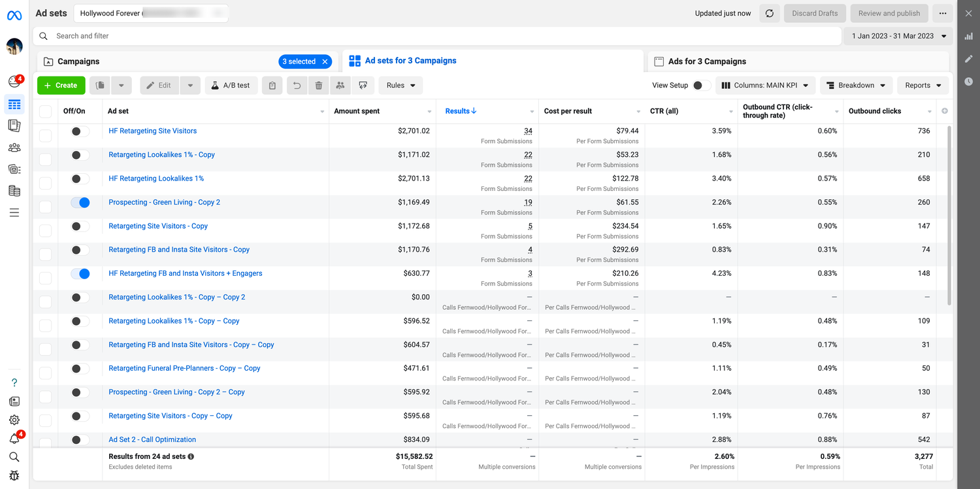
Task: Sort by the Cost per result header
Action: (x=568, y=111)
